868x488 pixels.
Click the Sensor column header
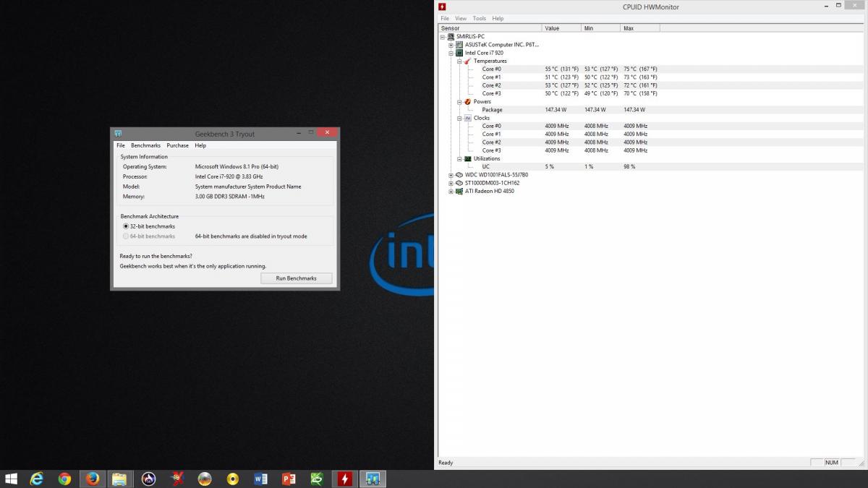(x=490, y=28)
